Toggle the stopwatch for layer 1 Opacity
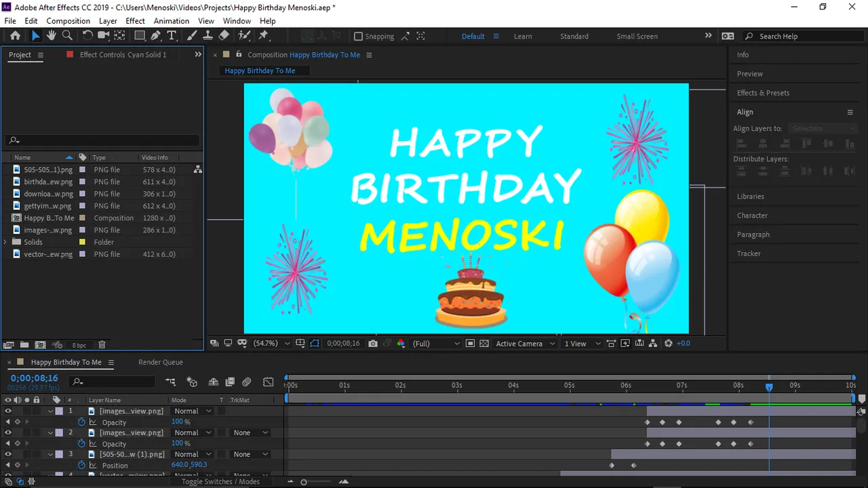868x488 pixels. [x=81, y=422]
